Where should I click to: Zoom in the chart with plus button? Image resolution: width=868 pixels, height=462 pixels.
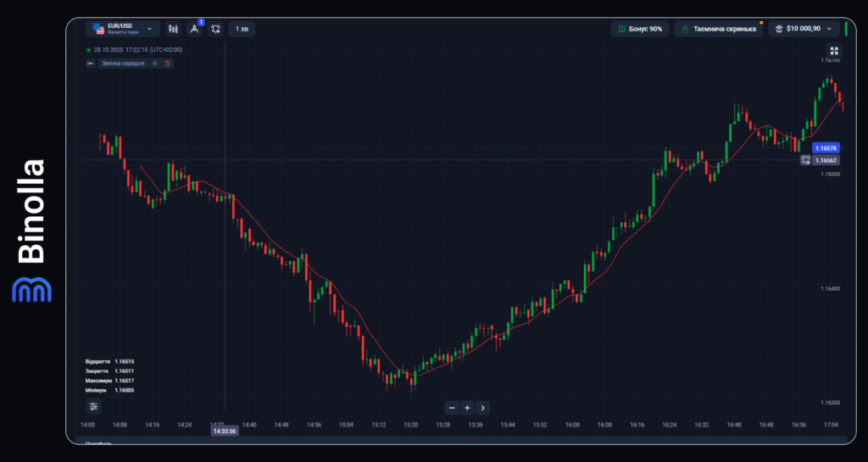(x=467, y=409)
